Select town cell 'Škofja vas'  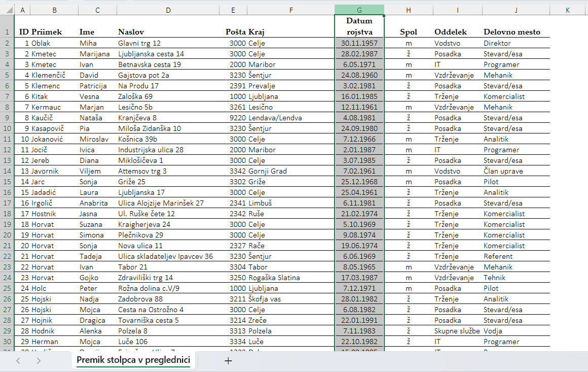point(290,299)
